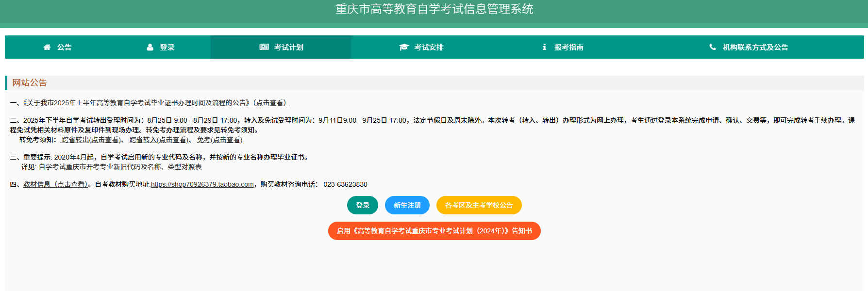Click the phone icon beside 机构联系方式及公告
The height and width of the screenshot is (291, 868).
713,47
